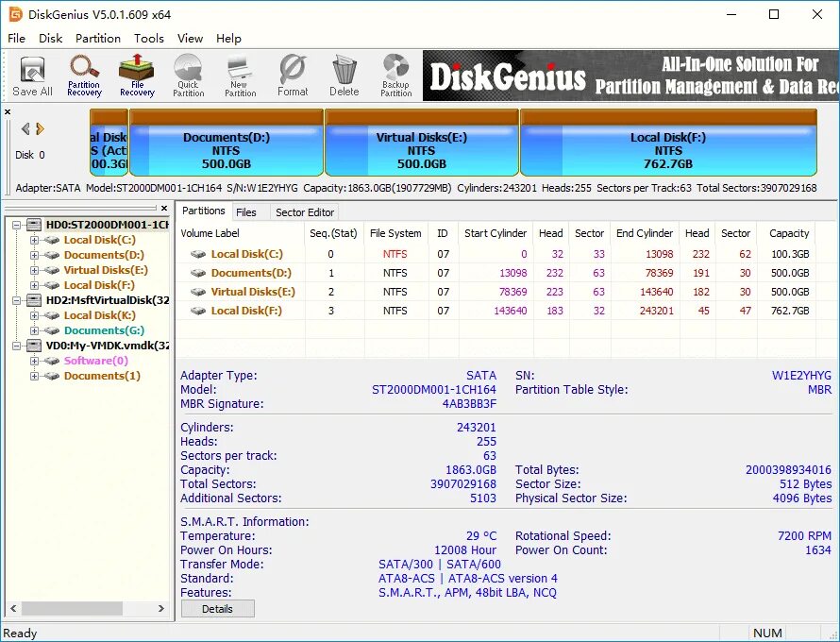This screenshot has width=840, height=642.
Task: Switch to the Sector Editor tab
Action: (x=305, y=212)
